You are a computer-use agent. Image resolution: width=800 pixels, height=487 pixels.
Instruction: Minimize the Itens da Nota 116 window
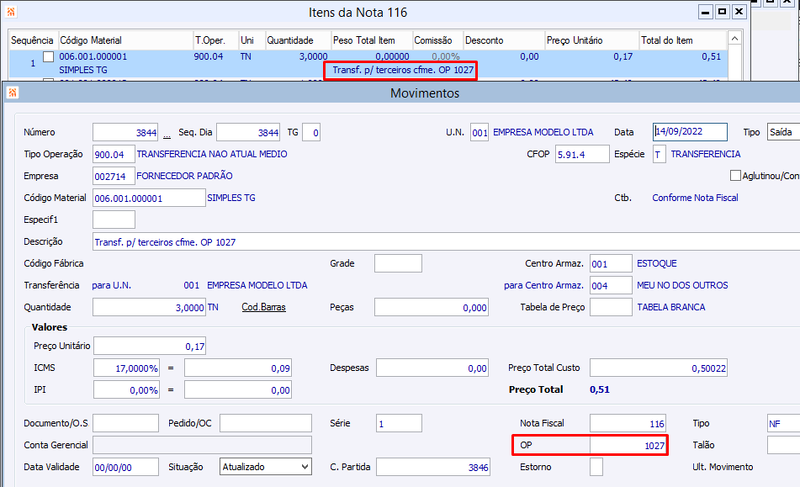point(705,11)
